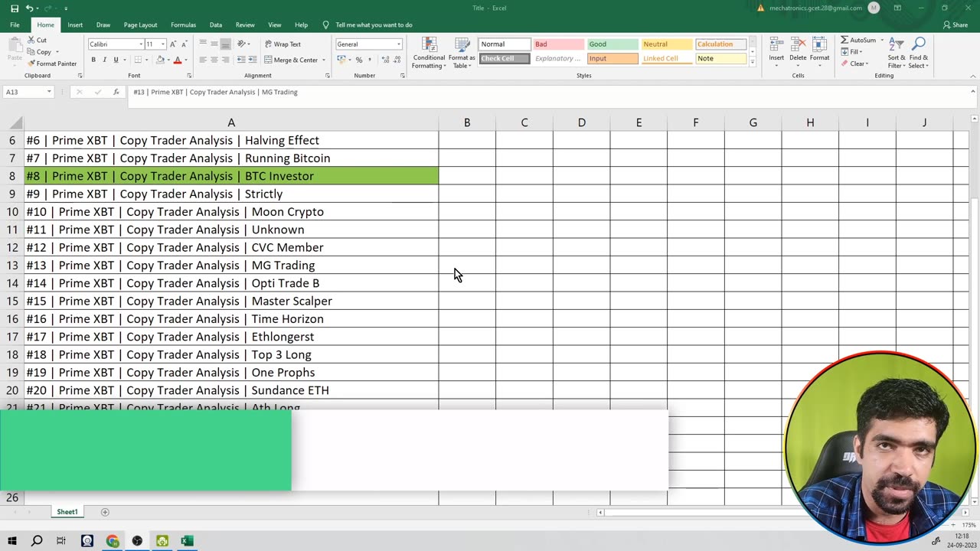Expand the cell Styles gallery
980x551 pixels.
[x=752, y=63]
